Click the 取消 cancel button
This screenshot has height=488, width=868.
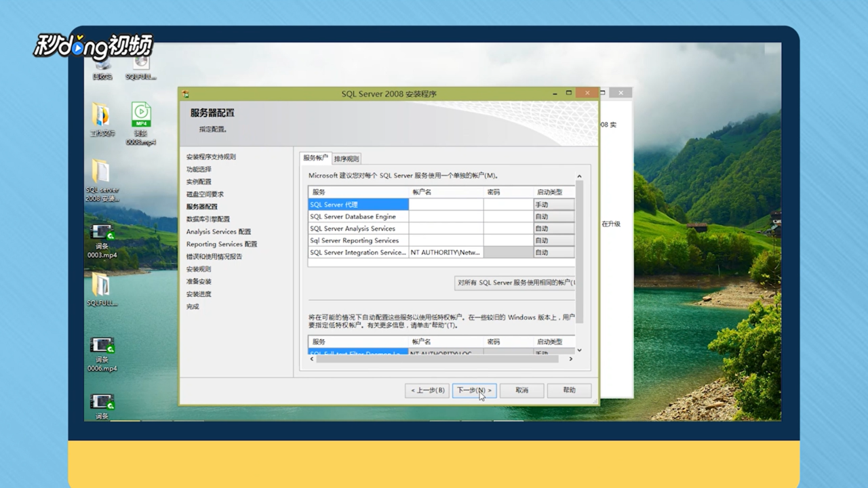click(x=521, y=390)
